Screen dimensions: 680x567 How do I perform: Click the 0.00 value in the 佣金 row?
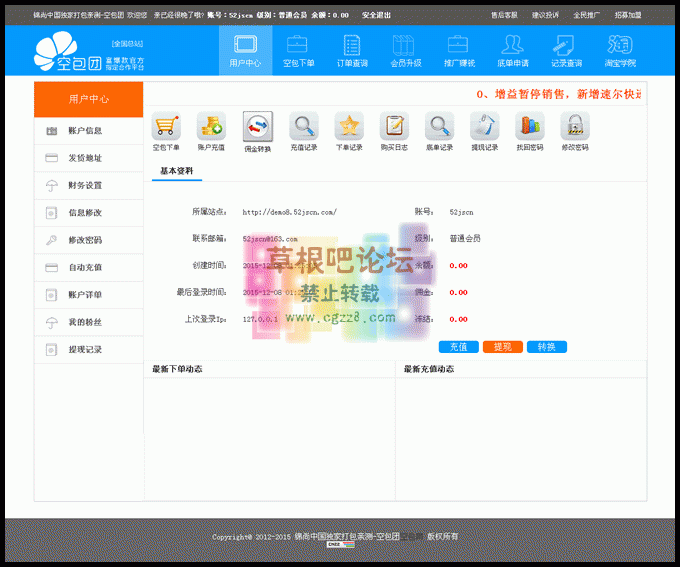pyautogui.click(x=458, y=292)
